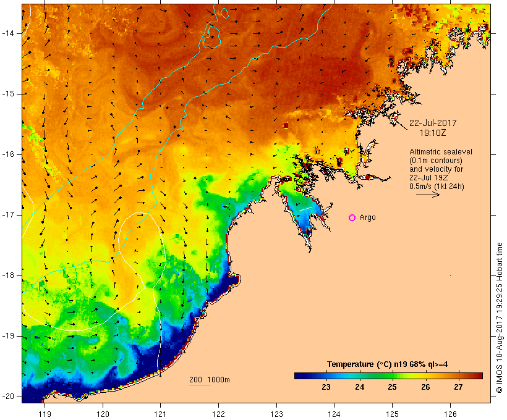
Task: Click the 'and velocity for' caption line
Action: click(x=436, y=169)
